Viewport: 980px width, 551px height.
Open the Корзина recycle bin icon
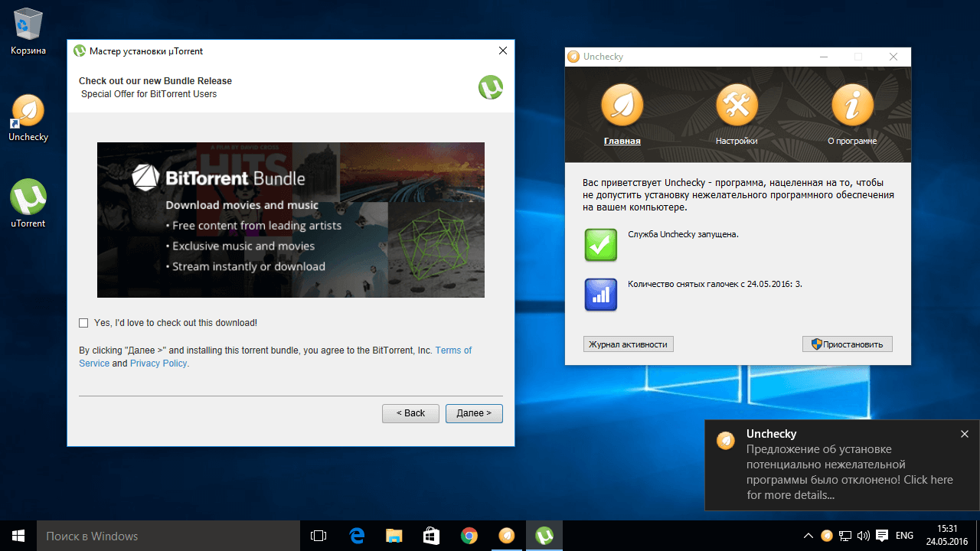28,24
